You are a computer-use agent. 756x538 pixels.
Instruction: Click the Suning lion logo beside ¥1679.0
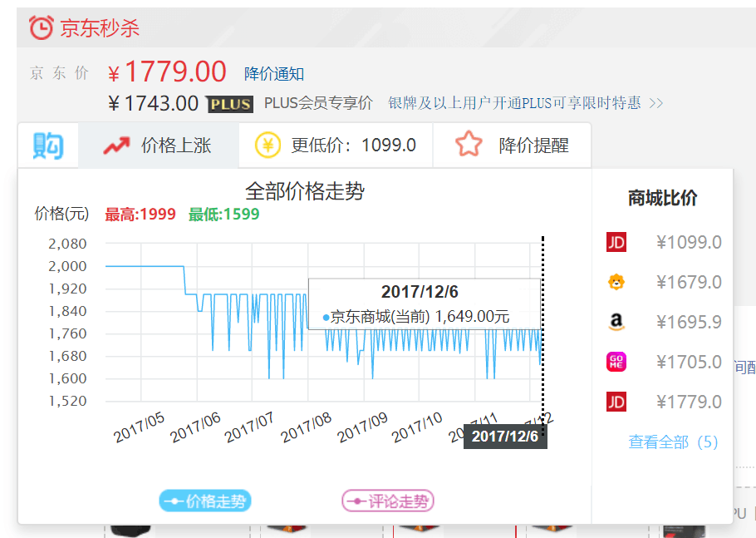[616, 282]
